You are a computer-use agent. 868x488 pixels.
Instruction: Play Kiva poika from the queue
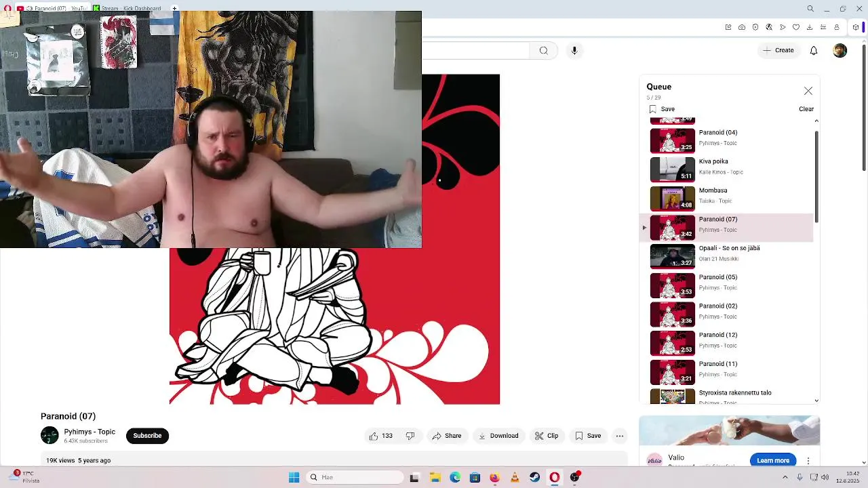726,169
